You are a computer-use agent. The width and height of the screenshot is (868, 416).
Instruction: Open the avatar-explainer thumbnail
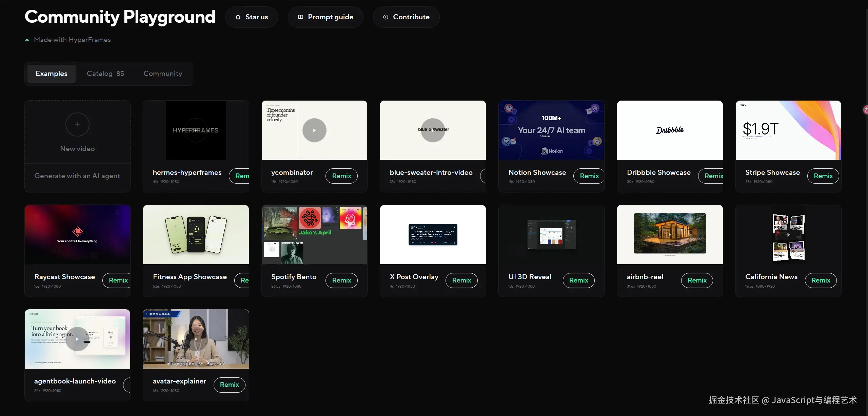coord(196,339)
